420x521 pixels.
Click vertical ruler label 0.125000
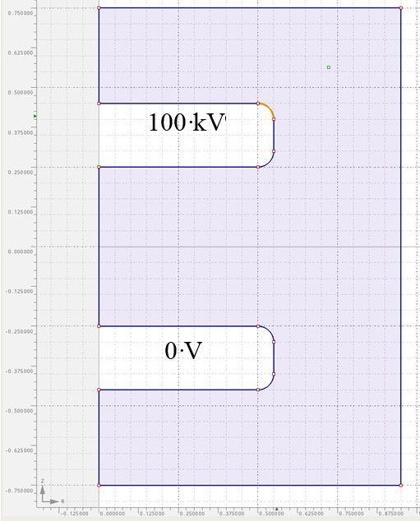[x=21, y=212]
